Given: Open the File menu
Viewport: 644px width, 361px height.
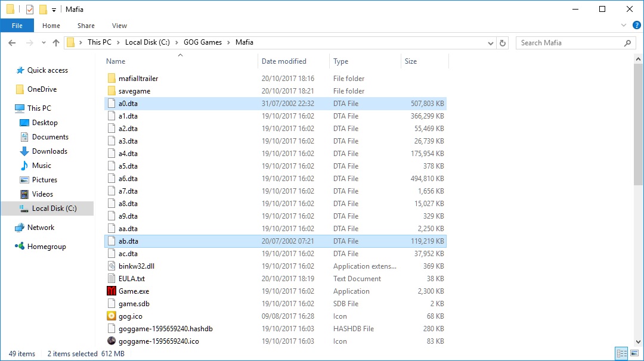Looking at the screenshot, I should (17, 26).
